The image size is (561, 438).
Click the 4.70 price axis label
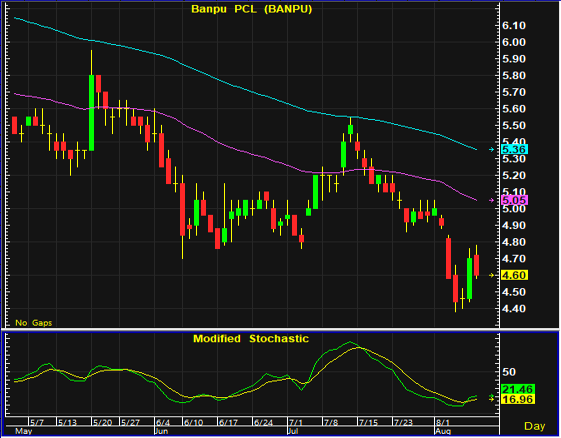514,258
